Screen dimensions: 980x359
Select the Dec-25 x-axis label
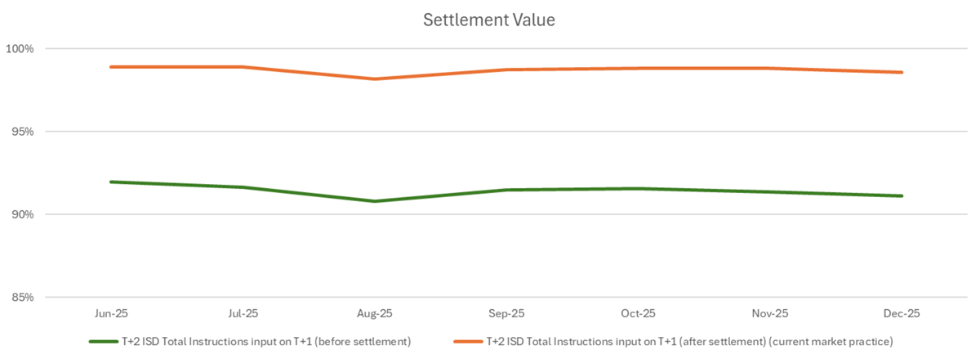coord(902,313)
